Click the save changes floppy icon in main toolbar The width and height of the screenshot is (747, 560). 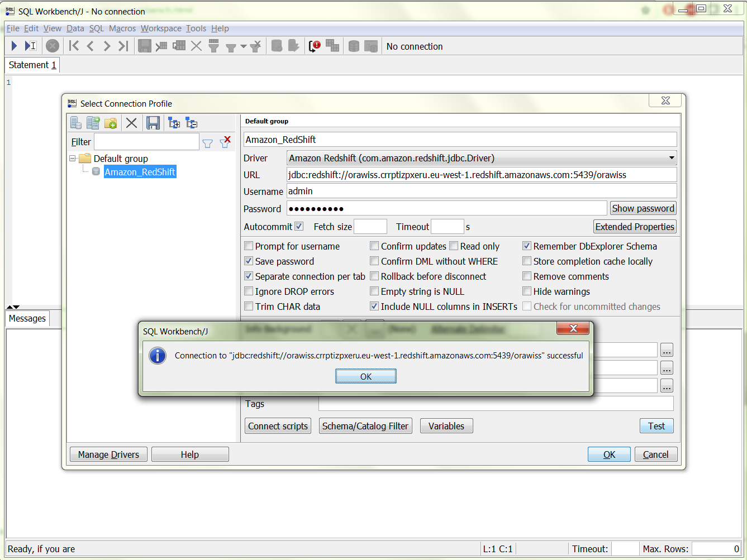[x=145, y=46]
